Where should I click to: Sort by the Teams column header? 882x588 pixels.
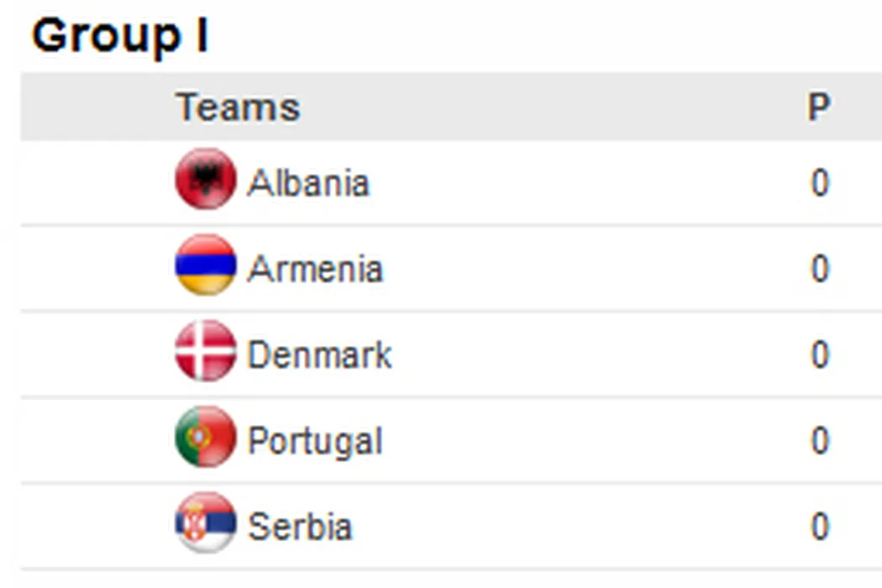238,108
